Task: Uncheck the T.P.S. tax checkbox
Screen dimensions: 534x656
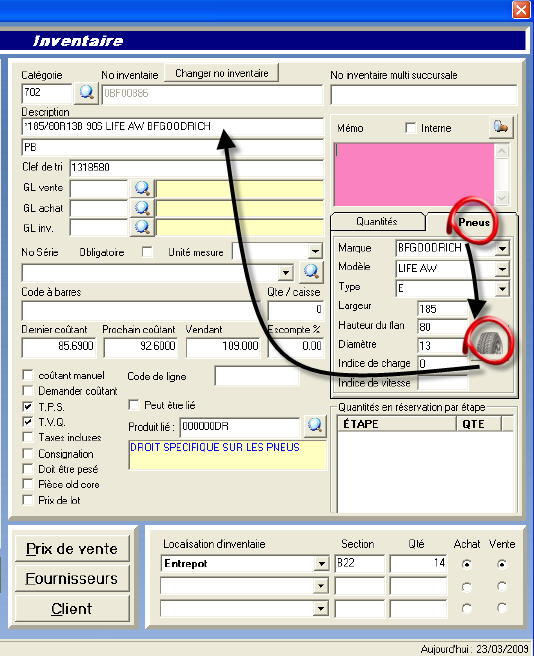Action: click(x=28, y=406)
